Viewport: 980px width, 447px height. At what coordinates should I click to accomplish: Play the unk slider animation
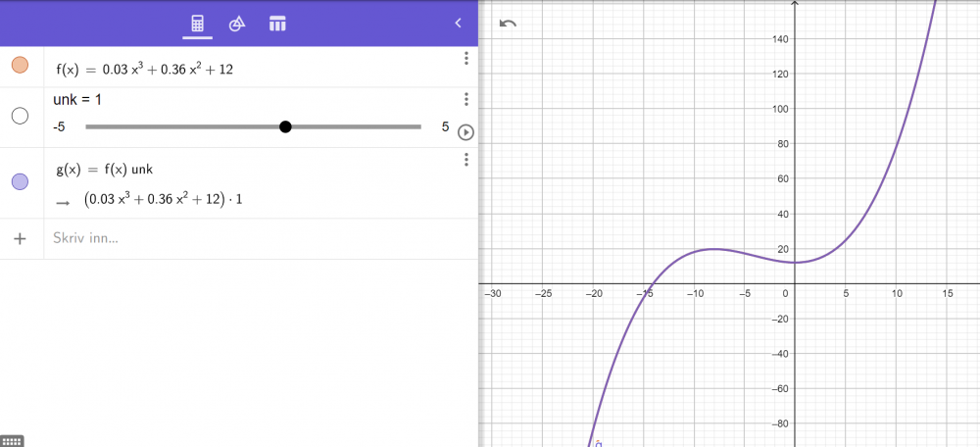point(465,132)
